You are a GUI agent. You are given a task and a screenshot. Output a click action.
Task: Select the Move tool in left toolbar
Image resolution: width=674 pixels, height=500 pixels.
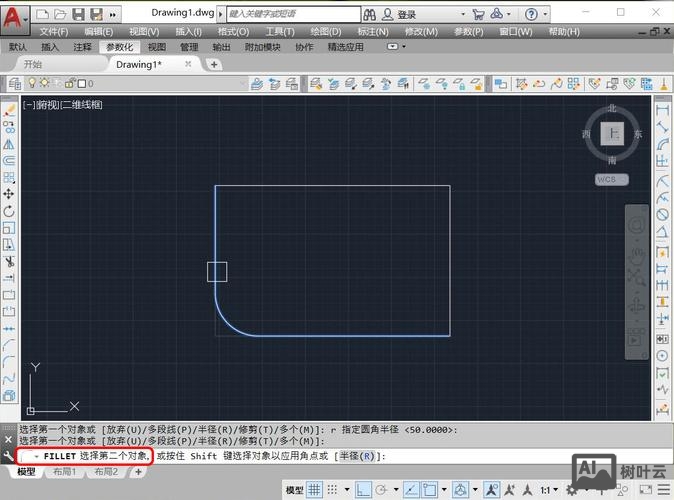[8, 193]
